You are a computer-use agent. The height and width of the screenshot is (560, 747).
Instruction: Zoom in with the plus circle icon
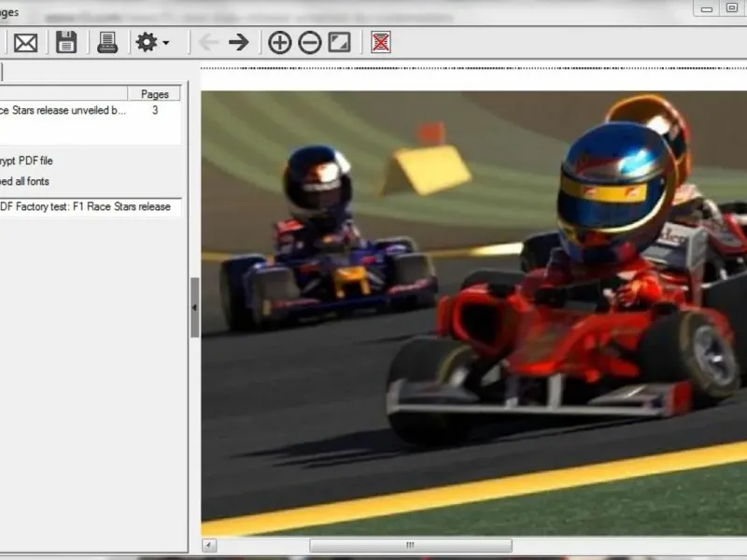click(x=279, y=42)
